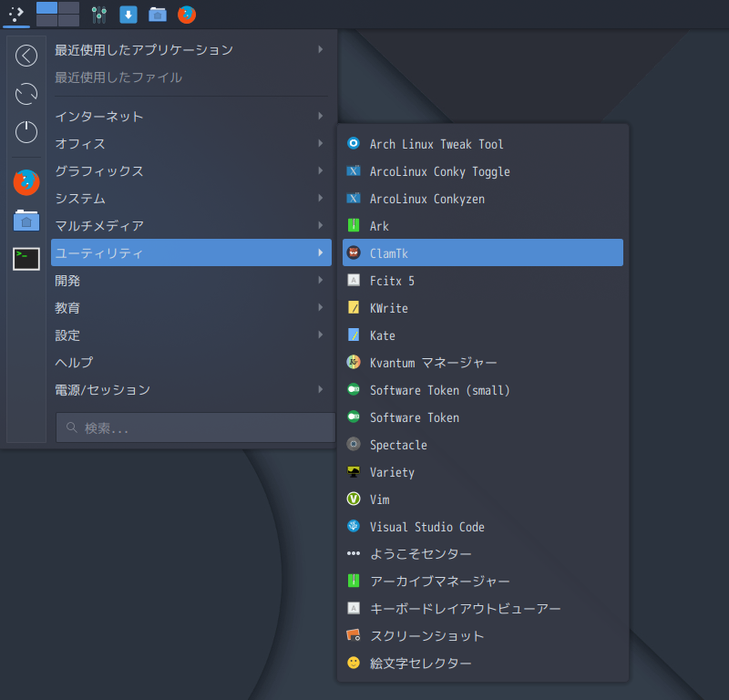Click the Kvantum manager icon
This screenshot has width=729, height=700.
(354, 362)
